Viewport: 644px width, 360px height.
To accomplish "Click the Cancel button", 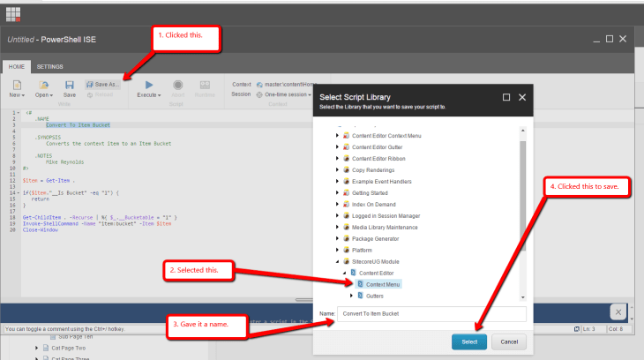I will coord(509,342).
